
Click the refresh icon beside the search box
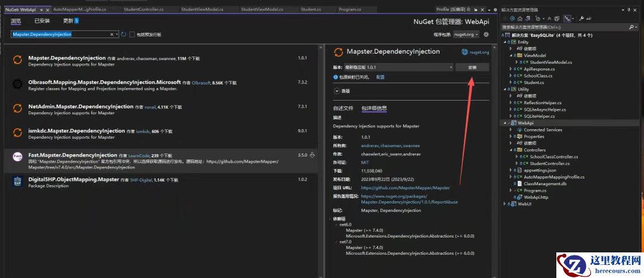(x=123, y=35)
